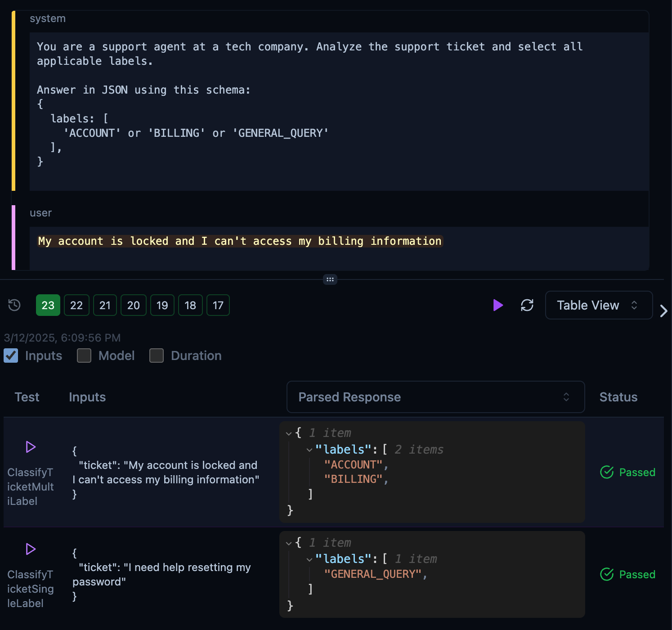Select run number 23

point(48,305)
